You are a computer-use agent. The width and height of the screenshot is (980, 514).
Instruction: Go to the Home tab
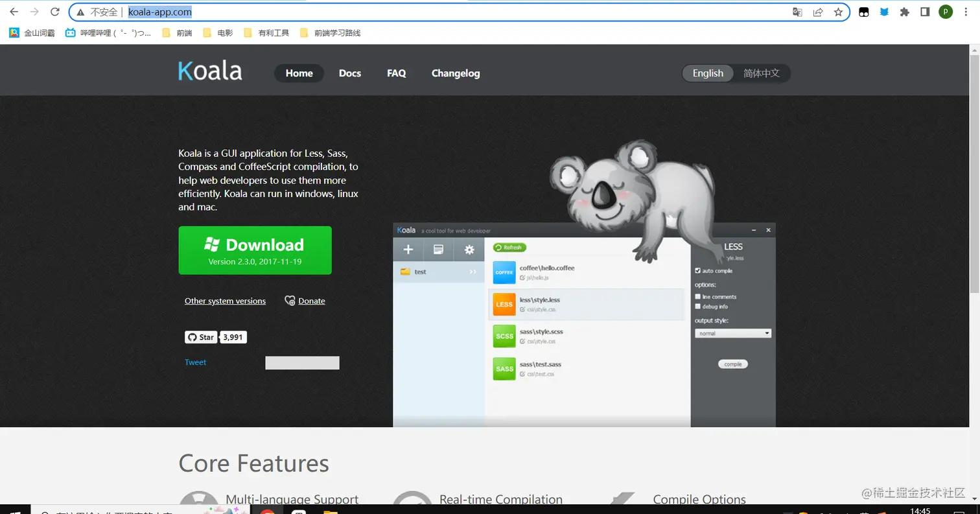pos(299,73)
